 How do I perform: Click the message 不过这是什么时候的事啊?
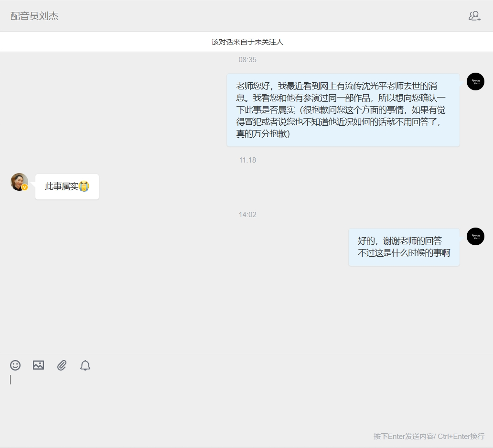pyautogui.click(x=404, y=253)
